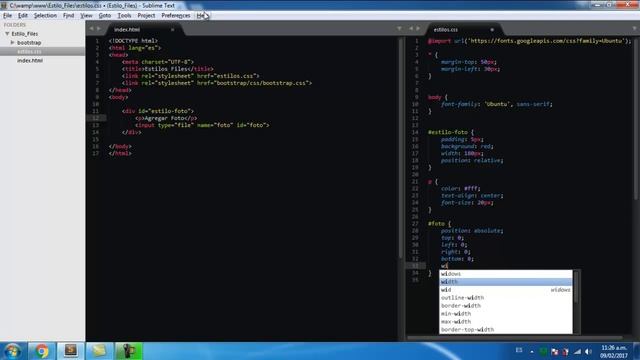This screenshot has height=360, width=640.
Task: Click horizontal scrollbar of estilos.css pane
Action: [515, 338]
